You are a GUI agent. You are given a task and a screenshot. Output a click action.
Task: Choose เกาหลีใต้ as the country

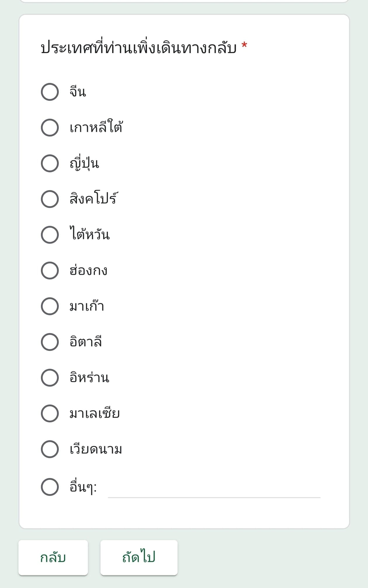coord(50,127)
